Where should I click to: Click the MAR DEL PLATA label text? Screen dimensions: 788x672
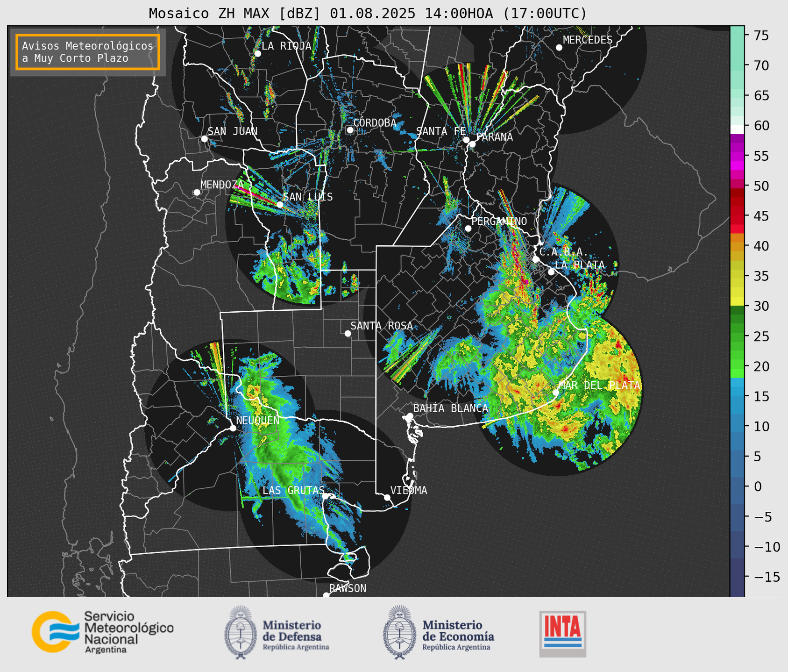[x=599, y=386]
